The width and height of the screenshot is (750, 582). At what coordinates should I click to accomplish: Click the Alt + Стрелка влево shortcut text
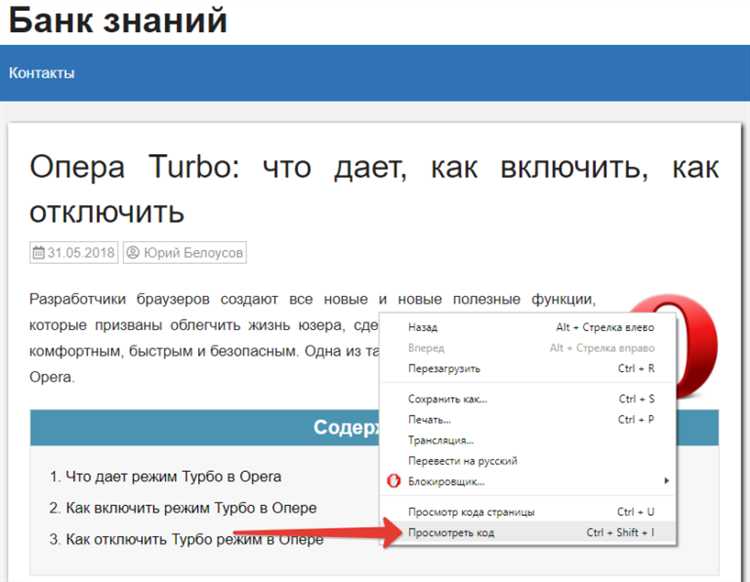click(x=605, y=327)
